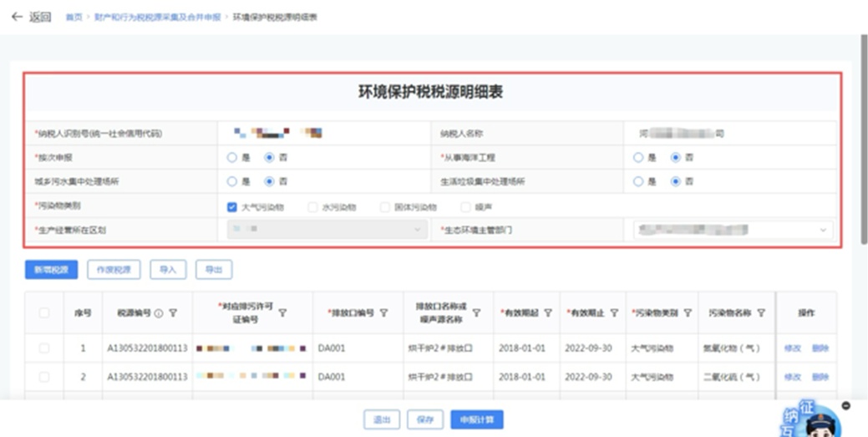Filter the 污染物类别 column
868x437 pixels.
688,313
